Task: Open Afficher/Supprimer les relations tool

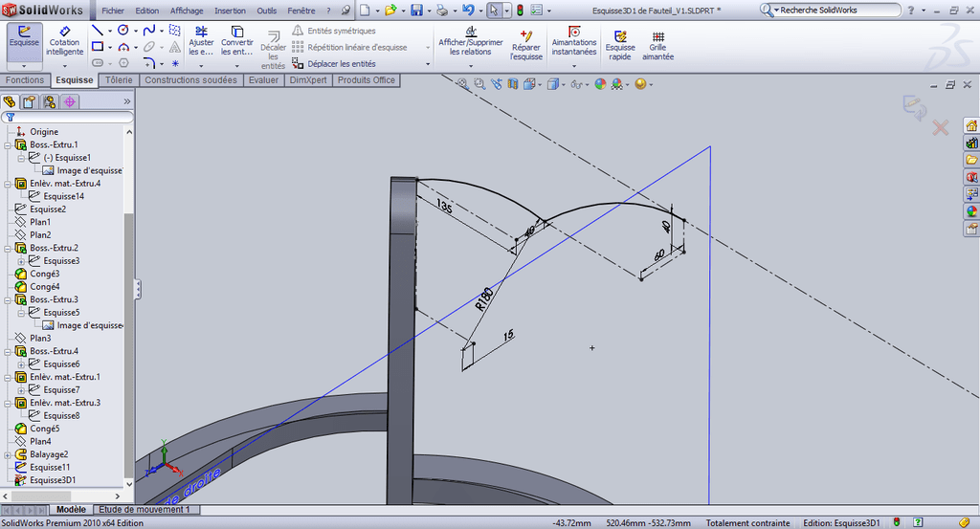Action: (471, 41)
